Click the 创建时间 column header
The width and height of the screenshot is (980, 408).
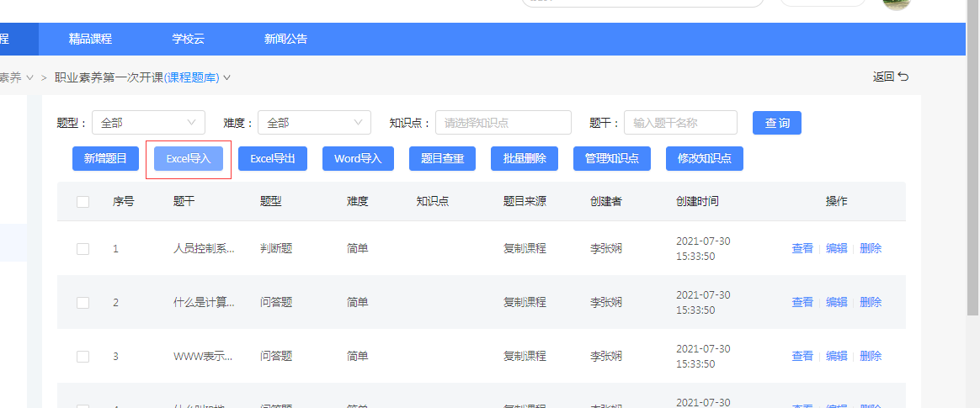click(x=697, y=202)
